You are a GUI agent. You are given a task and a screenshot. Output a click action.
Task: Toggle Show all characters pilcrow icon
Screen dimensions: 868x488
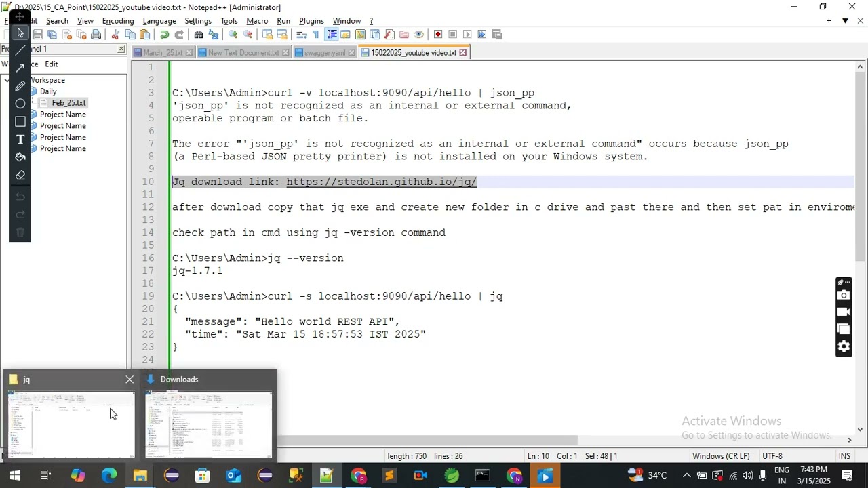316,35
